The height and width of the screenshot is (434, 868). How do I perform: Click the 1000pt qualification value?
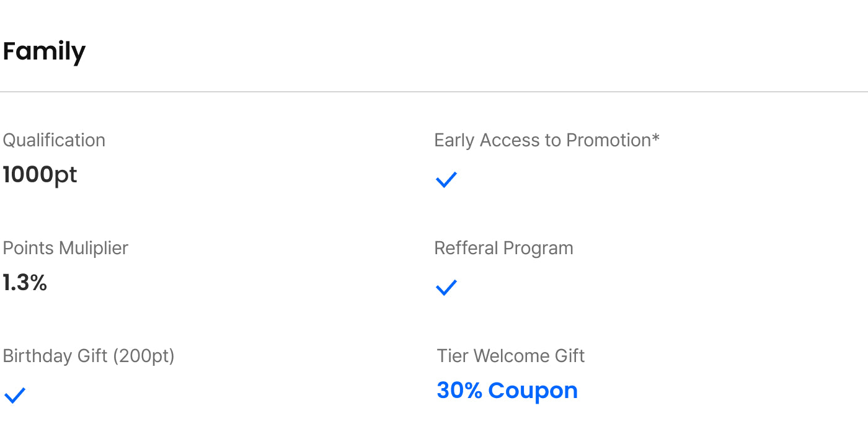click(x=40, y=175)
